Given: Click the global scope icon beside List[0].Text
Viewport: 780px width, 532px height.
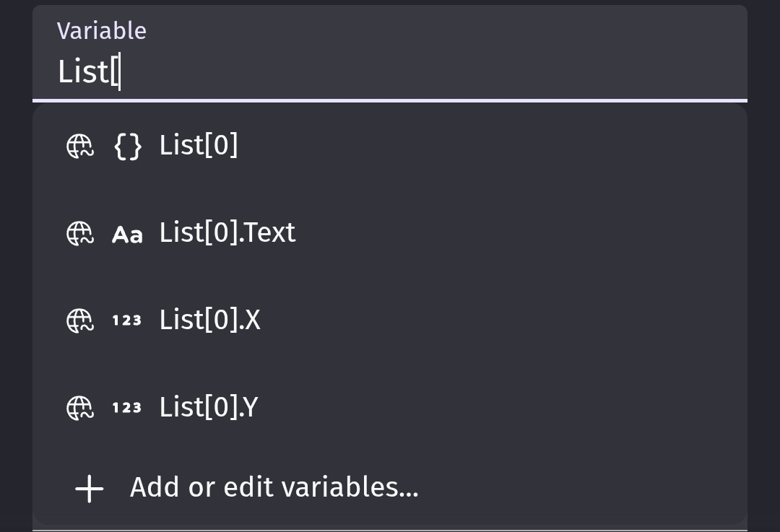Looking at the screenshot, I should (x=80, y=233).
